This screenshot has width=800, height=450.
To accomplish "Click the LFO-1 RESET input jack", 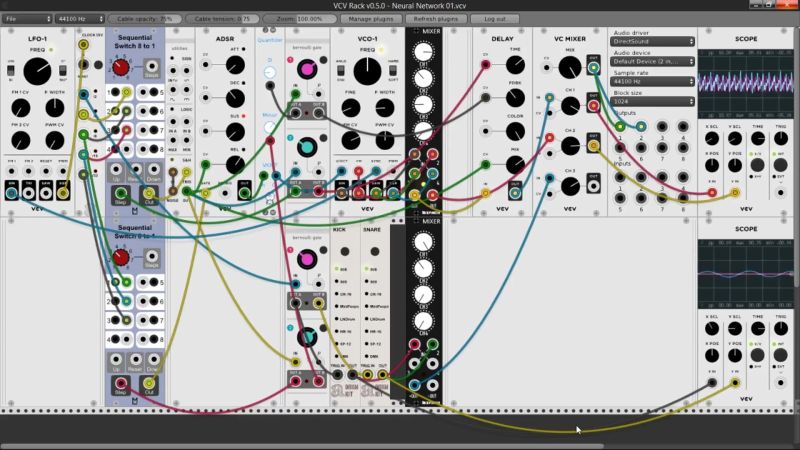I will tap(46, 171).
